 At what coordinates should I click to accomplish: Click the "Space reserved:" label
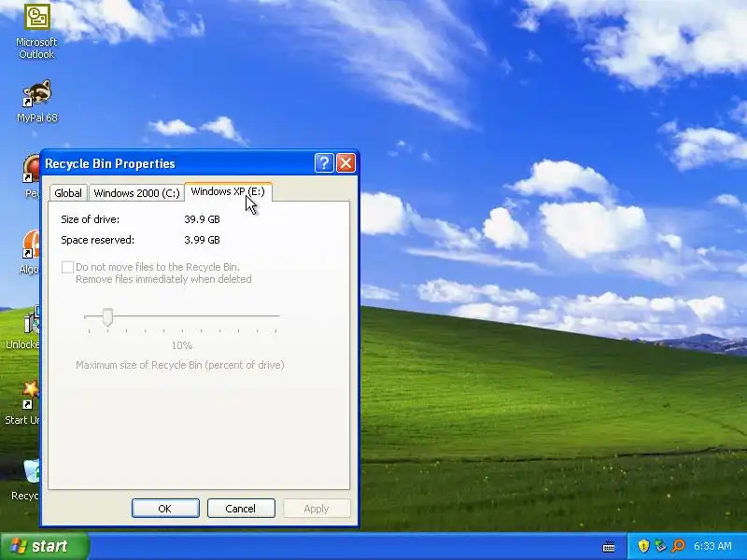click(98, 240)
